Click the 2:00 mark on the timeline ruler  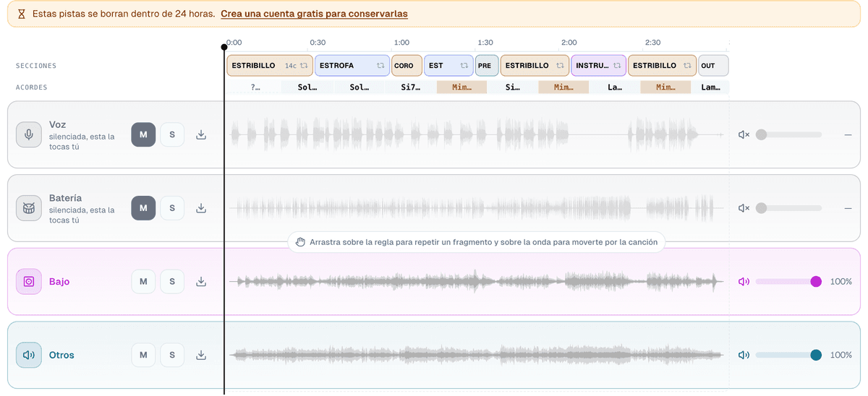click(569, 43)
